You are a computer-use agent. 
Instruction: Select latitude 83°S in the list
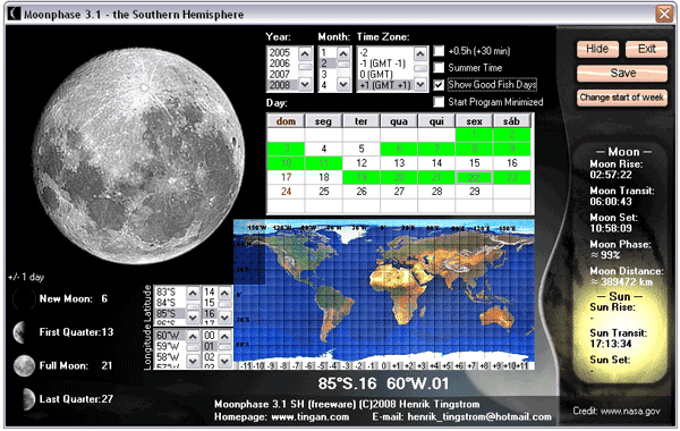point(170,292)
